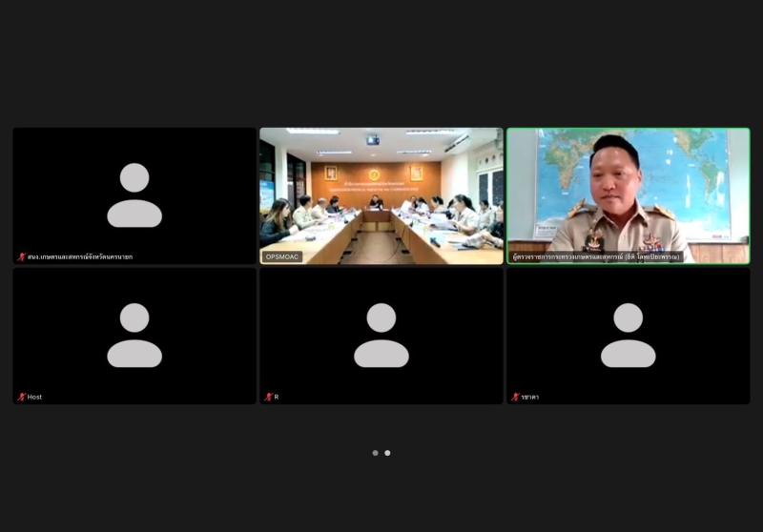Click the avatar silhouette of participant R

click(x=381, y=335)
